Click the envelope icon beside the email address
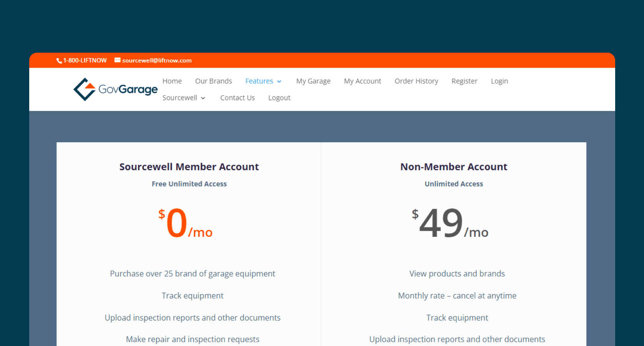This screenshot has width=644, height=346. (x=117, y=60)
